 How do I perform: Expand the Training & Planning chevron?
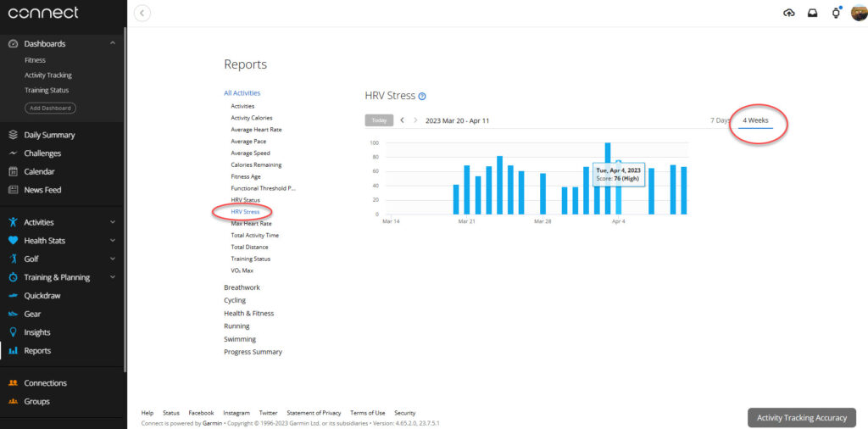pyautogui.click(x=113, y=277)
